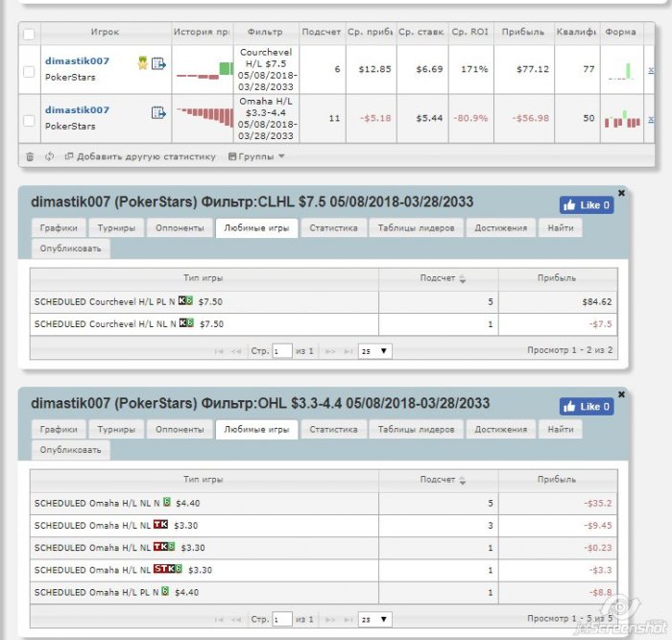Tick the checkbox for the Omaha H/L row

29,121
